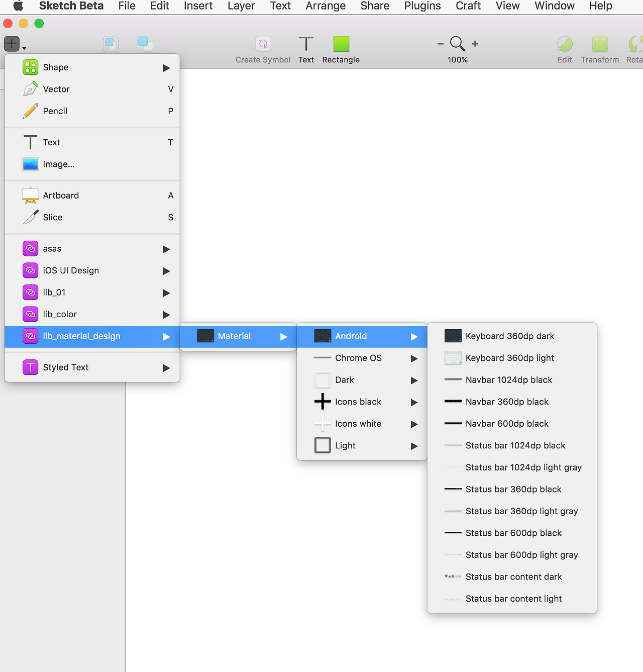Click the green Rectangle toolbar icon
The width and height of the screenshot is (643, 672).
click(341, 44)
